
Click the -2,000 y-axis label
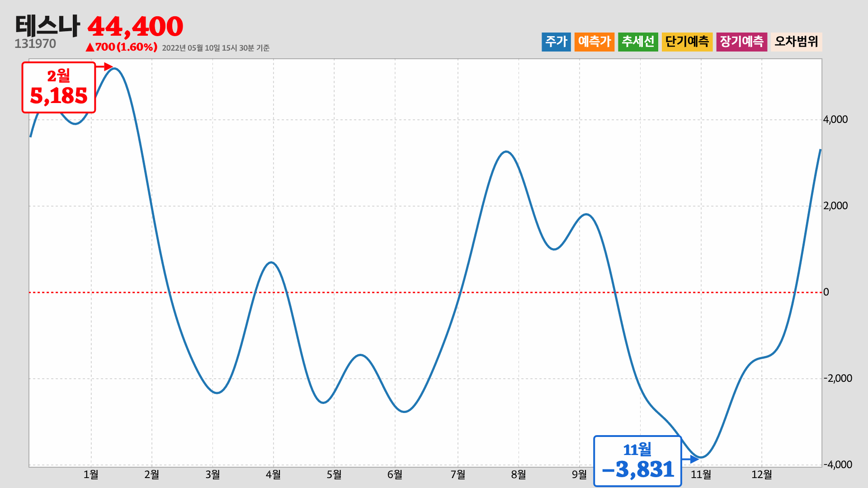(838, 379)
